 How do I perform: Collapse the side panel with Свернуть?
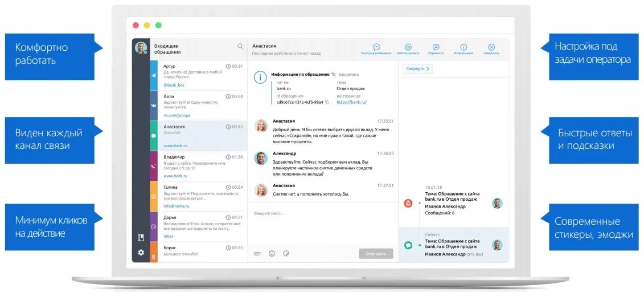(x=417, y=68)
